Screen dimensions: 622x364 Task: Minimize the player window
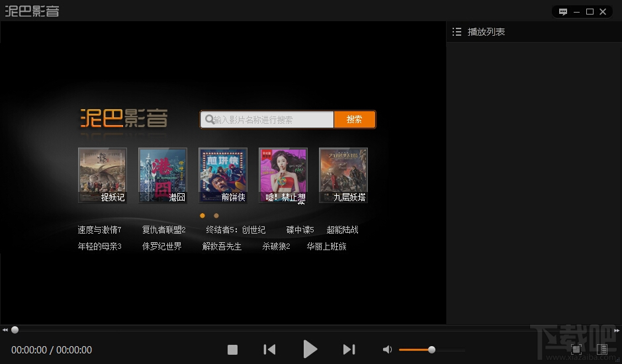pyautogui.click(x=577, y=12)
